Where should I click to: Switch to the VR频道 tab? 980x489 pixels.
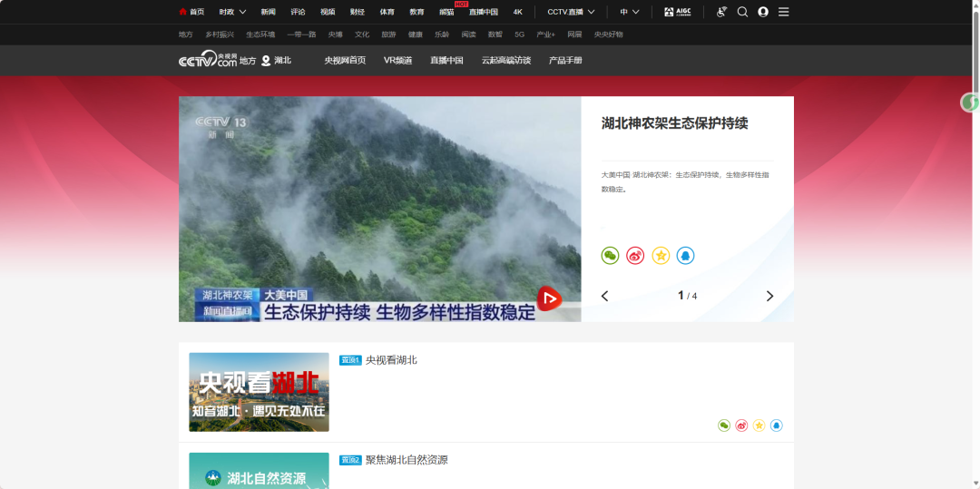click(x=398, y=61)
